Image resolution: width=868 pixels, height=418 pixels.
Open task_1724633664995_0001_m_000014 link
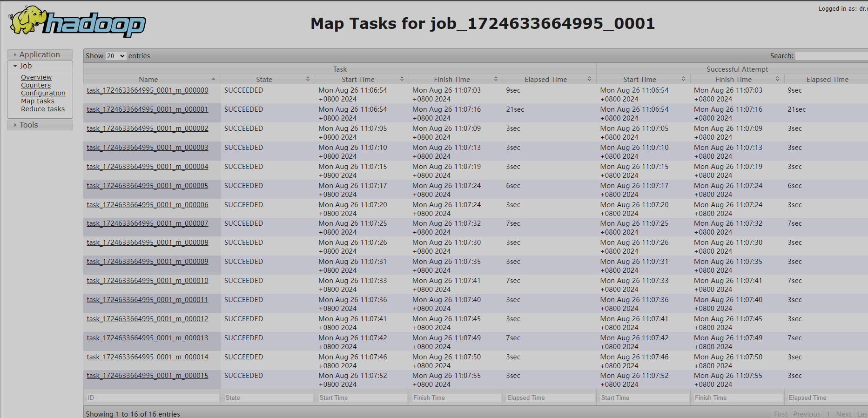[148, 357]
